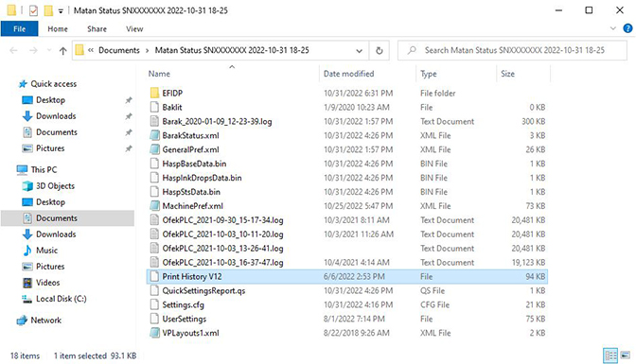Viewport: 636px width, 364px height.
Task: Navigate forward with the right arrow
Action: (33, 51)
